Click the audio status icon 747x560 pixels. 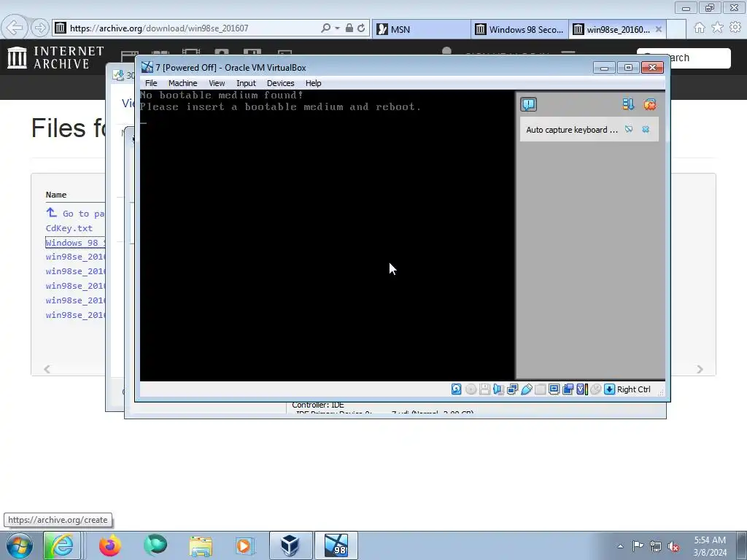498,389
